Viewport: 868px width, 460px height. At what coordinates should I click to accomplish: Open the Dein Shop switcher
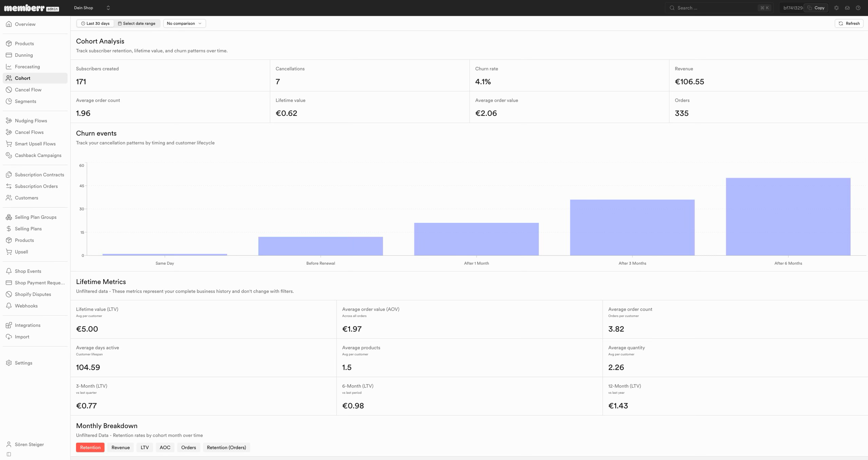[92, 8]
